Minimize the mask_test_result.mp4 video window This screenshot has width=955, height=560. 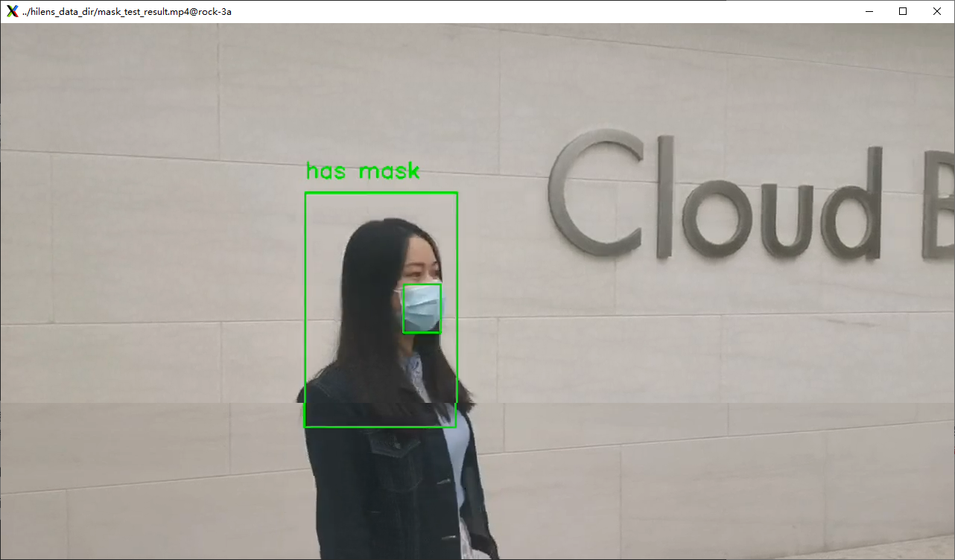(869, 12)
